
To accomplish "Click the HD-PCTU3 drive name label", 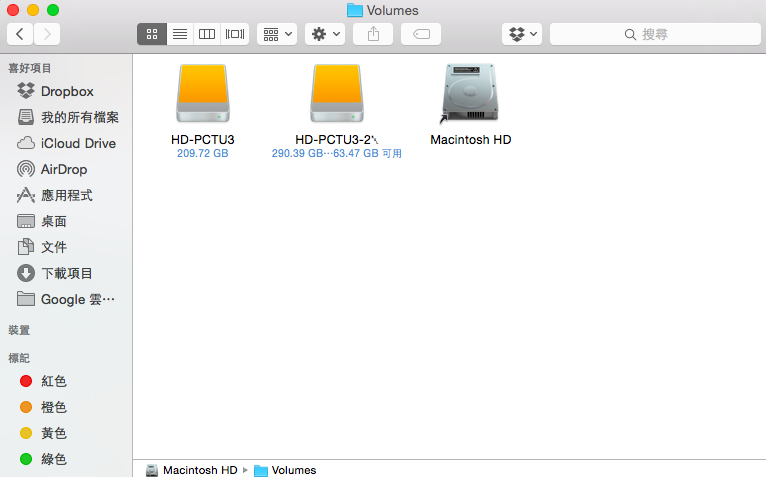I will pos(203,140).
